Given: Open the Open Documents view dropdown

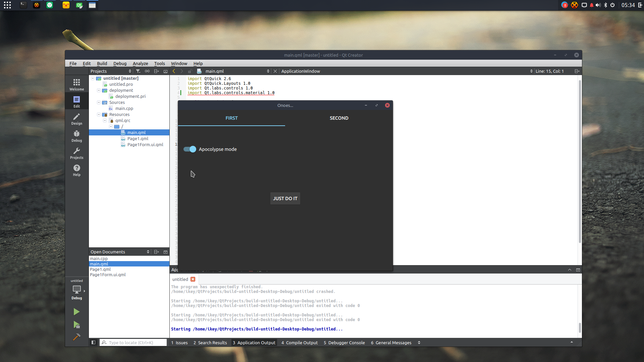Looking at the screenshot, I should tap(120, 252).
